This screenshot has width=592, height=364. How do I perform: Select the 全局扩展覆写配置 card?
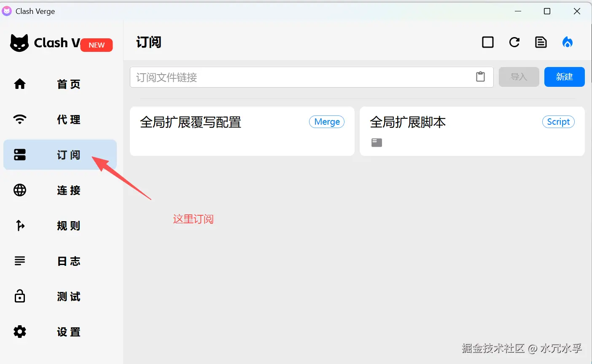pyautogui.click(x=242, y=131)
